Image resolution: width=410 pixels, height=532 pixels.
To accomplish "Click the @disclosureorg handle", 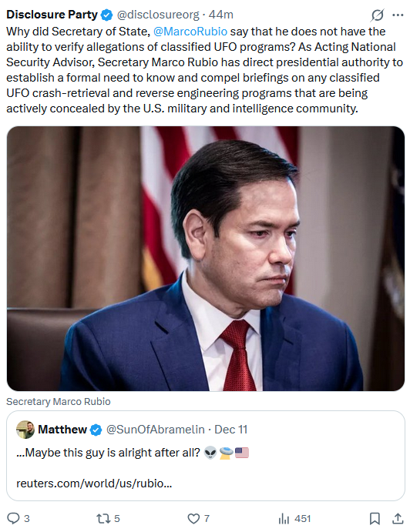I will [x=158, y=15].
